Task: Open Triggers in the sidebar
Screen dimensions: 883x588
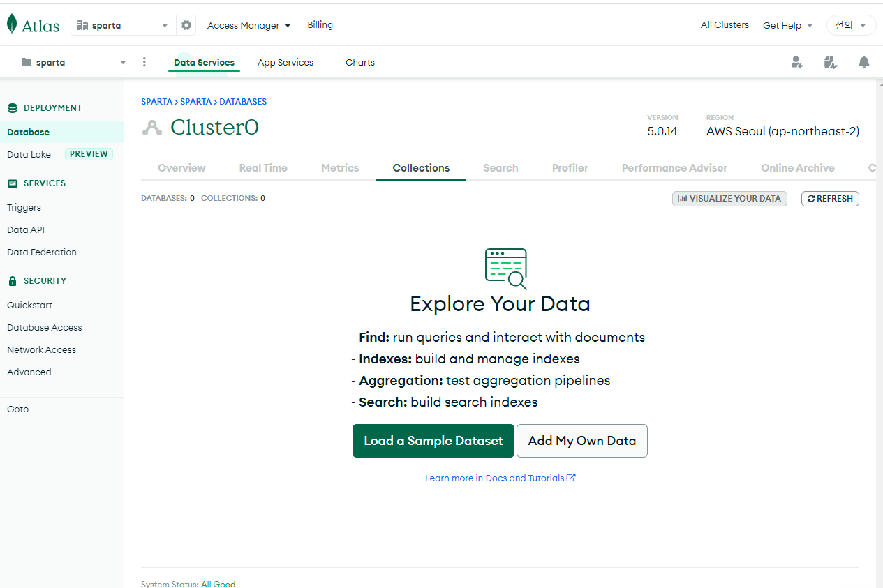Action: click(24, 207)
